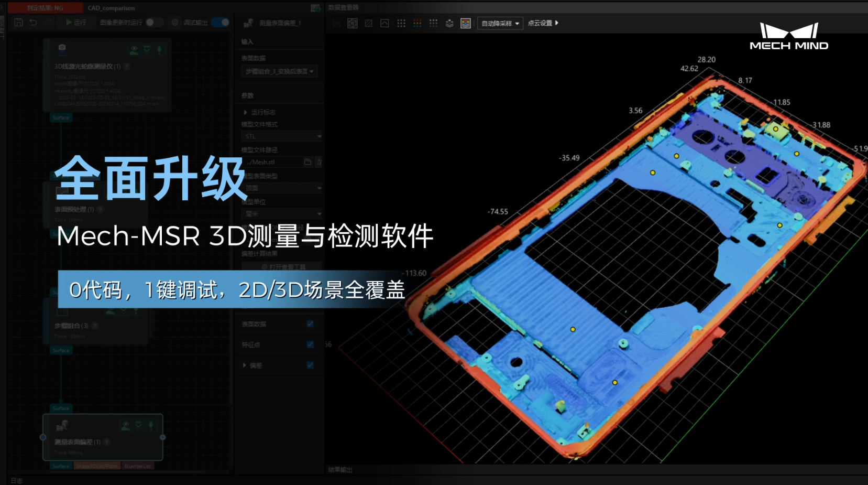Switch to the CAD_comparison tab
The image size is (868, 485).
point(112,8)
